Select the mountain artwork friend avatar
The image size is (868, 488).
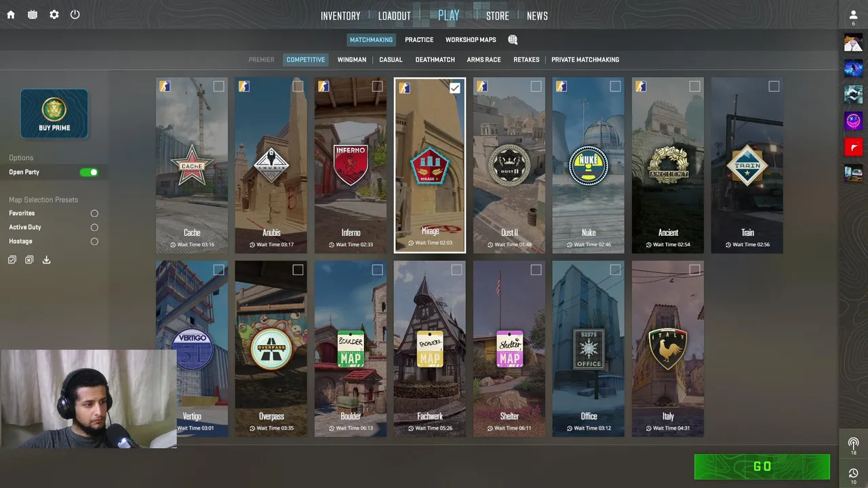pos(853,43)
